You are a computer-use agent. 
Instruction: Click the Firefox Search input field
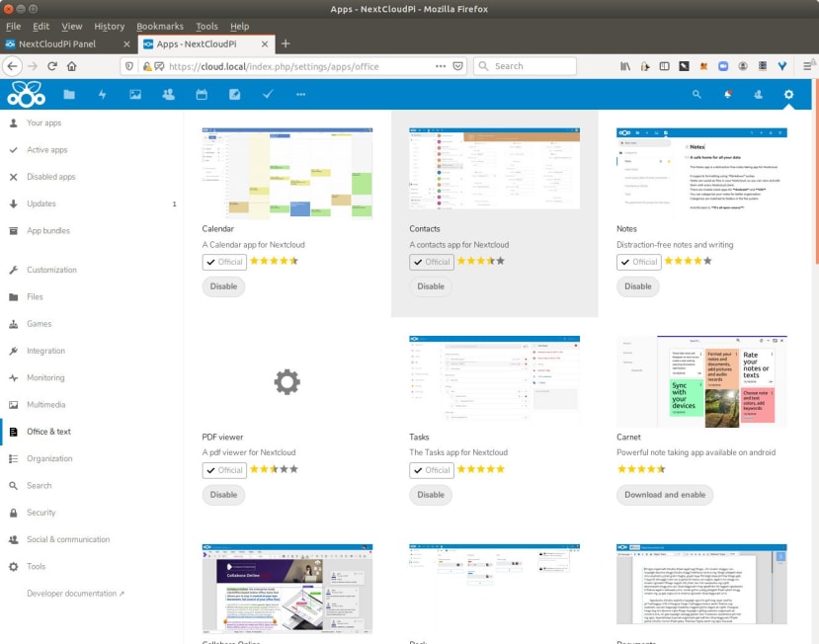click(525, 66)
